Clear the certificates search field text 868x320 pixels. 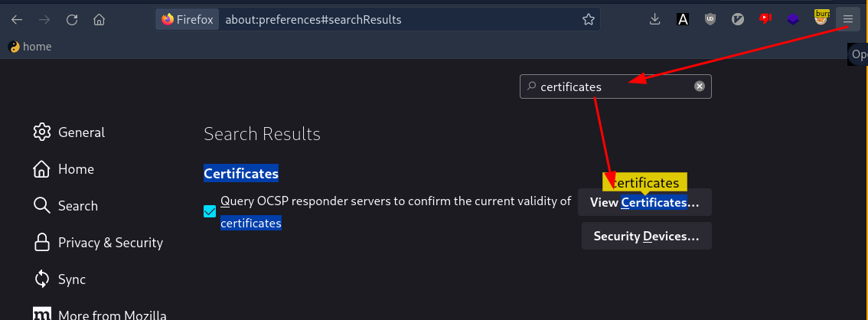click(x=699, y=87)
